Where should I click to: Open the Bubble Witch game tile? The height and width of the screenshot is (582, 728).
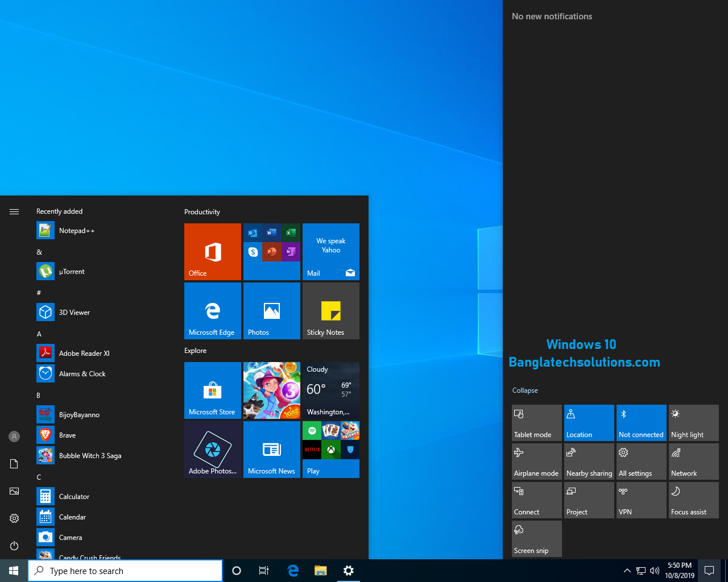point(272,390)
